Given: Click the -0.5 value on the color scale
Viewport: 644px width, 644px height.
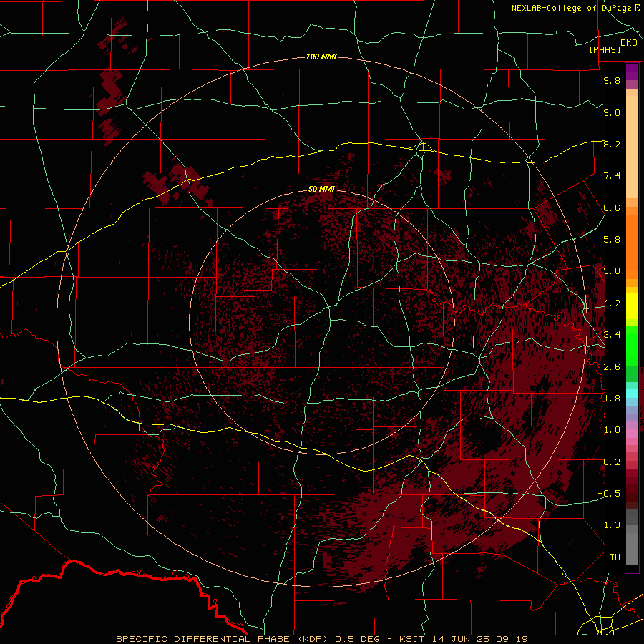Looking at the screenshot, I should click(x=609, y=494).
